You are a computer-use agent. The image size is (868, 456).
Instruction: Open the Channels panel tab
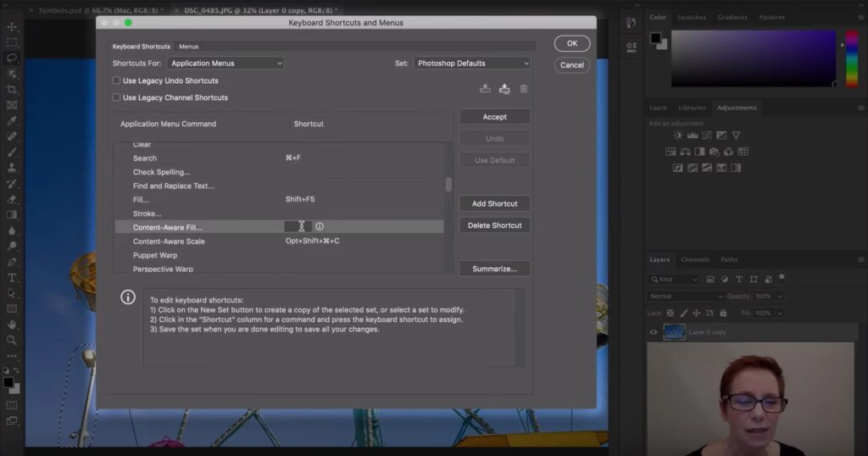(x=695, y=260)
